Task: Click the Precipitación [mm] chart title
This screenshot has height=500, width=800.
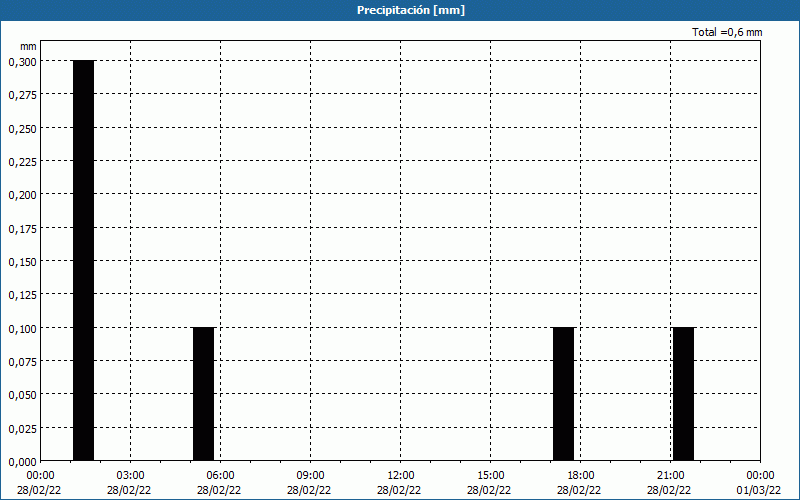Action: coord(411,10)
